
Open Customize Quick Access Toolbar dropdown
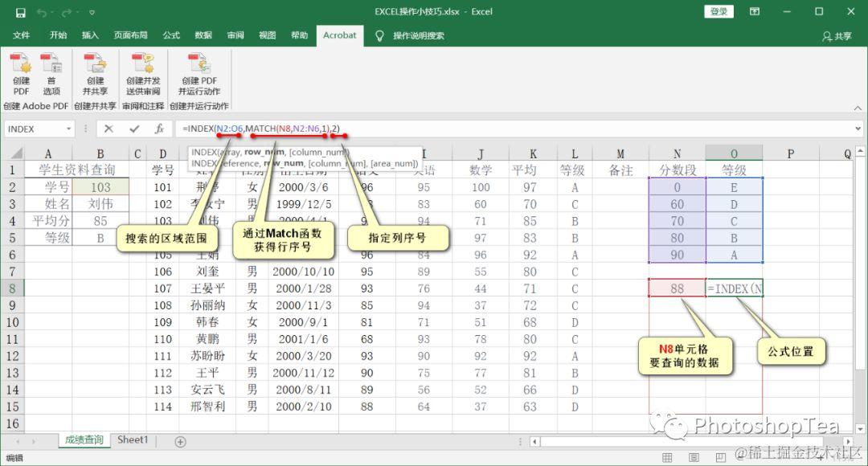[x=92, y=13]
